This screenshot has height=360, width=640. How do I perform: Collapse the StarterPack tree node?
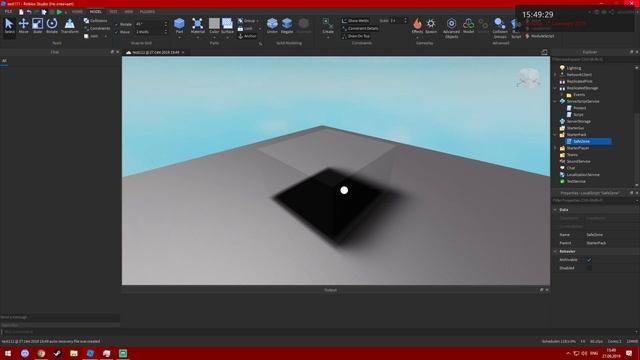click(555, 135)
